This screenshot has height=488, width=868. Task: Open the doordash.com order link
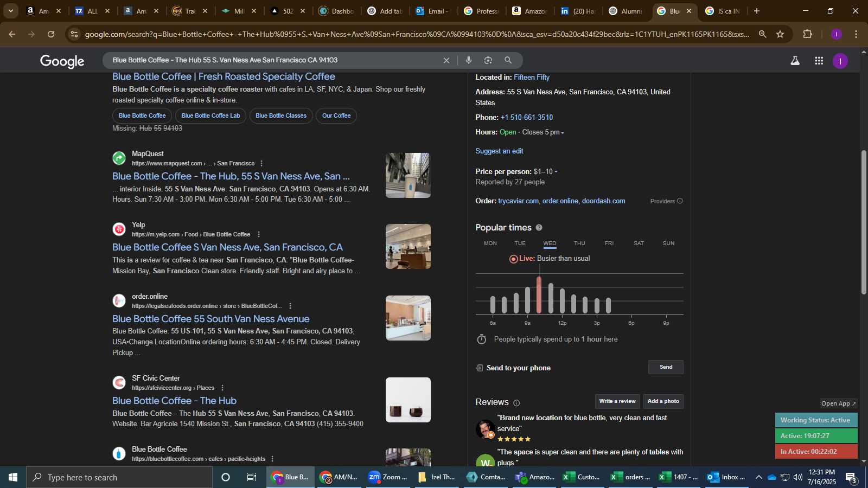pyautogui.click(x=603, y=201)
